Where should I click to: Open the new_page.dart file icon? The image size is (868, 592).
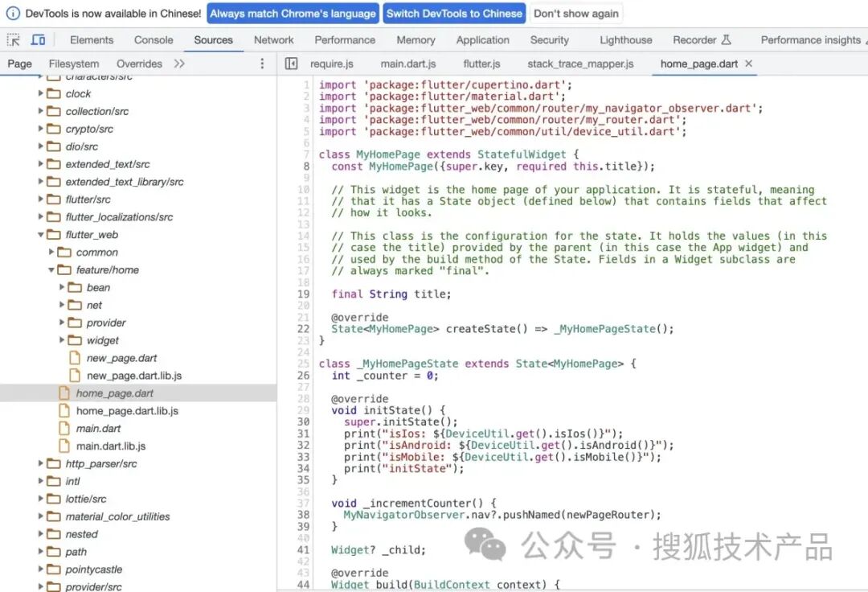[x=75, y=358]
